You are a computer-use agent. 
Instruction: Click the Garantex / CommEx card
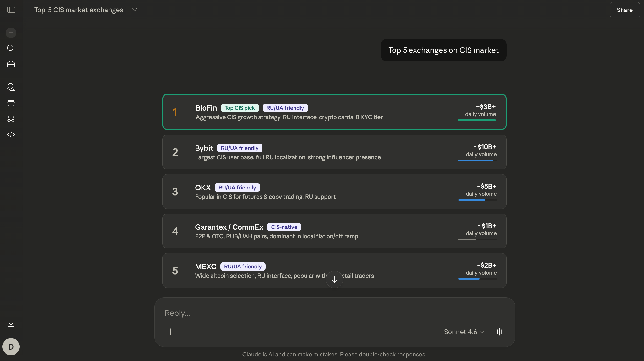pos(334,231)
